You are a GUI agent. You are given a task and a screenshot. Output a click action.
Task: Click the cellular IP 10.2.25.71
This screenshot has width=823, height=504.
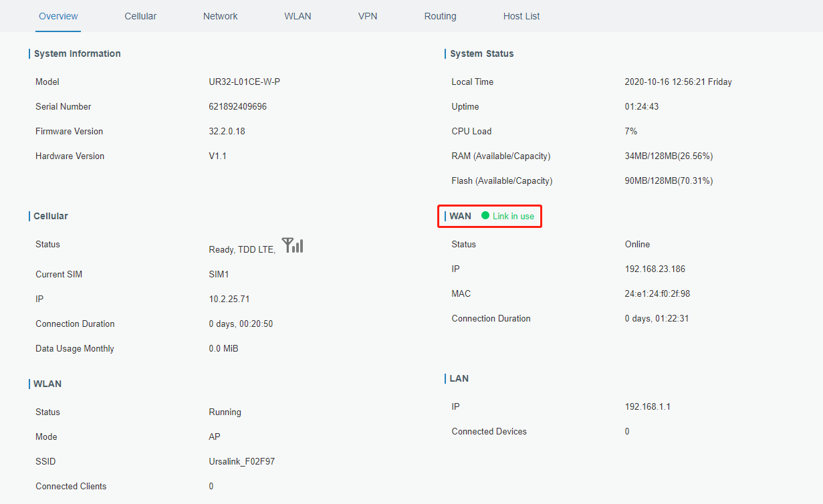[229, 299]
